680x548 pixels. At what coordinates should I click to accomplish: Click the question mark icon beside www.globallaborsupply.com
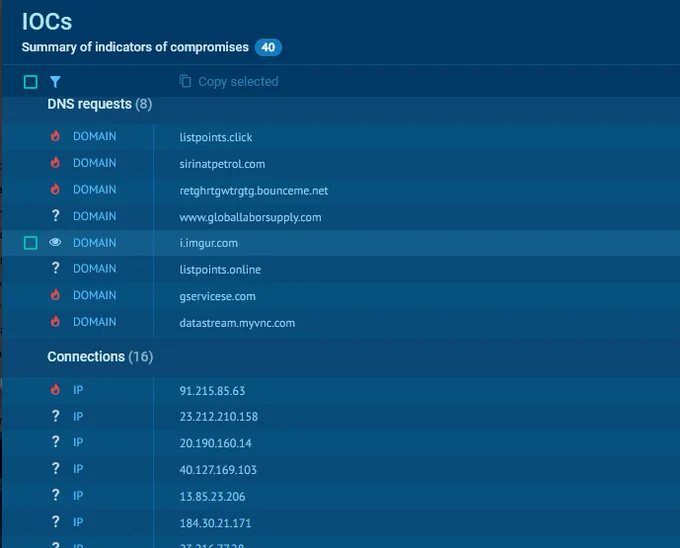pyautogui.click(x=55, y=216)
